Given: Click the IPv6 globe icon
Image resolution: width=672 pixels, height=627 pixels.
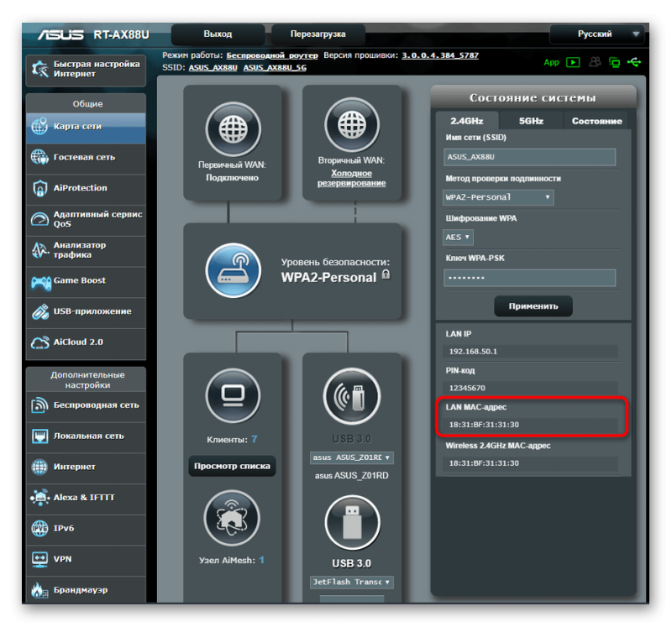Looking at the screenshot, I should click(x=39, y=529).
